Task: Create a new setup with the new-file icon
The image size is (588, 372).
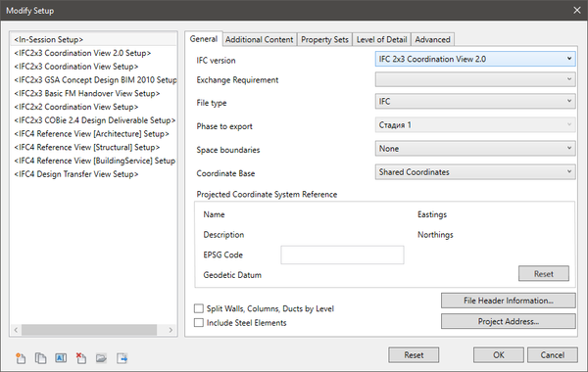Action: 21,358
